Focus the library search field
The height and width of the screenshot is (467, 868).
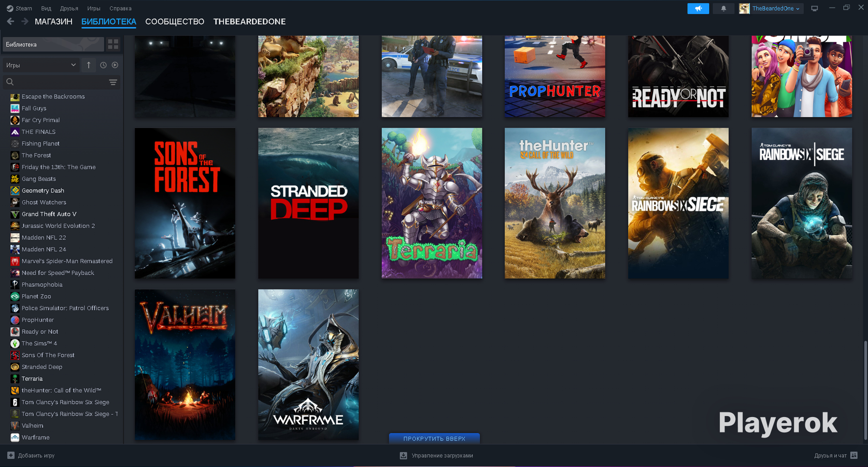[x=62, y=82]
